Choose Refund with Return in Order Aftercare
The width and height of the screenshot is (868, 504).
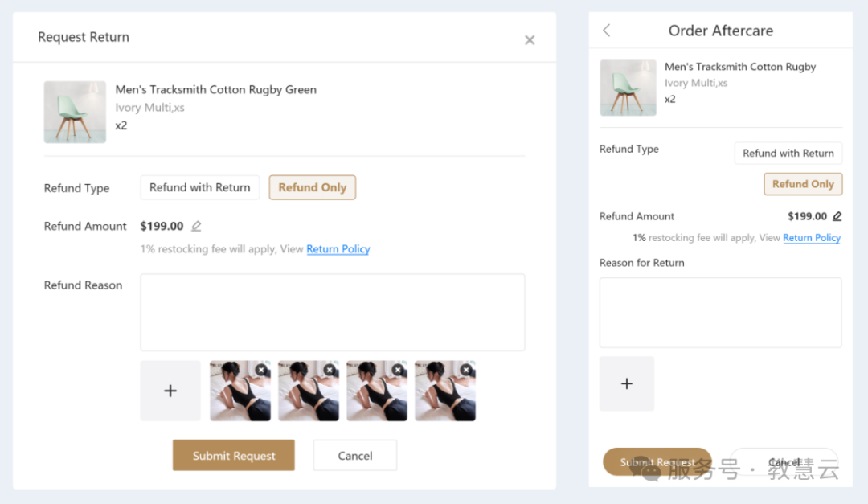(788, 153)
